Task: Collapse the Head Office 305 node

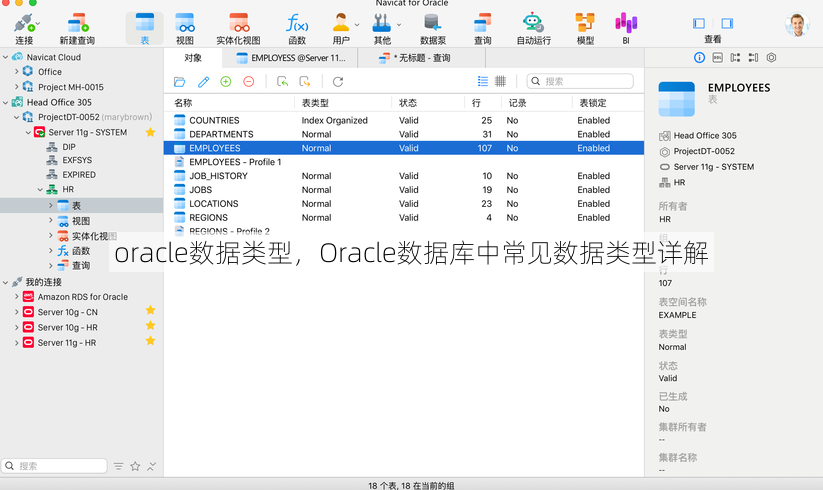Action: click(6, 102)
